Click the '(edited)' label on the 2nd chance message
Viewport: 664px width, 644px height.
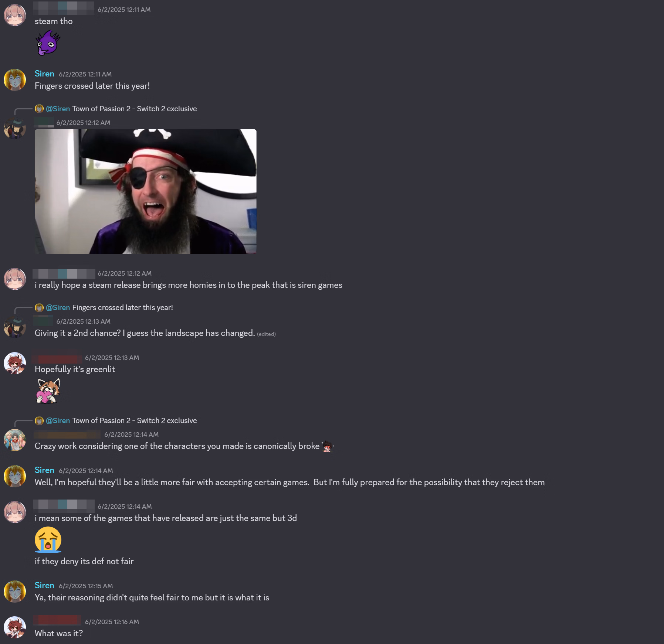[x=266, y=334]
